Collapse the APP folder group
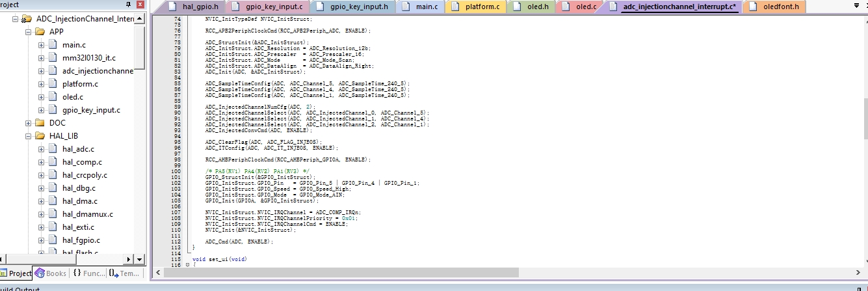Screen dimensions: 868x291 [x=28, y=32]
